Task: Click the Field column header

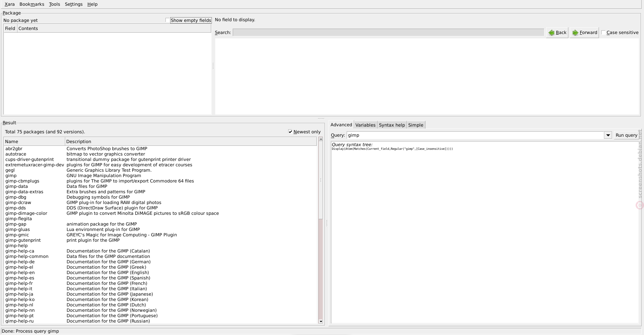Action: click(x=10, y=28)
